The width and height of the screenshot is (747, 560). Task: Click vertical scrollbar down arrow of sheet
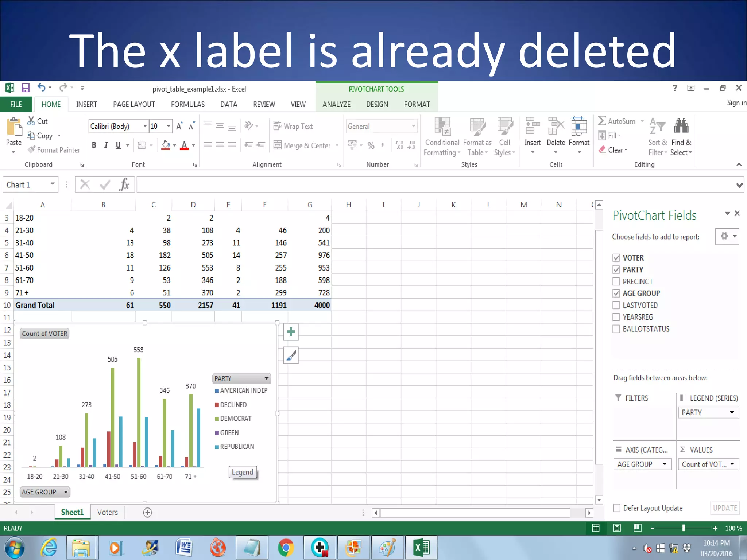tap(599, 500)
